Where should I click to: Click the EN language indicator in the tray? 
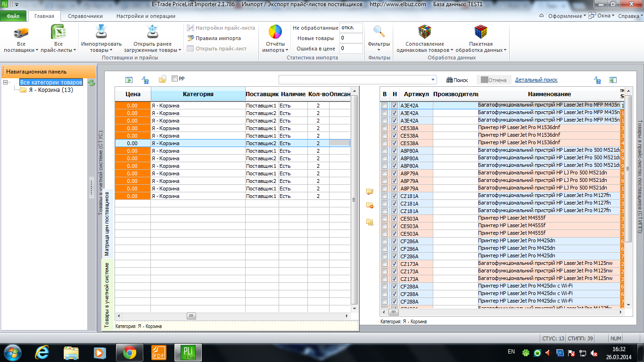[x=511, y=352]
